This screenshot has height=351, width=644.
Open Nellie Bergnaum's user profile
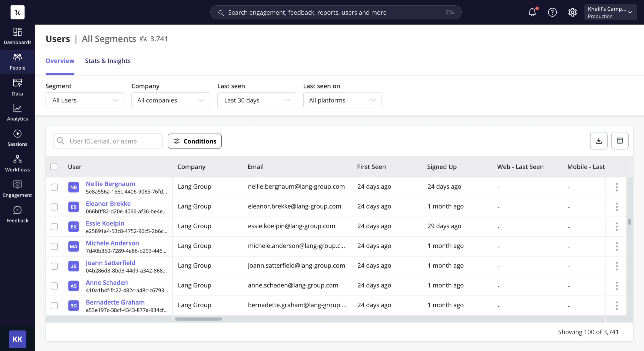pyautogui.click(x=110, y=184)
